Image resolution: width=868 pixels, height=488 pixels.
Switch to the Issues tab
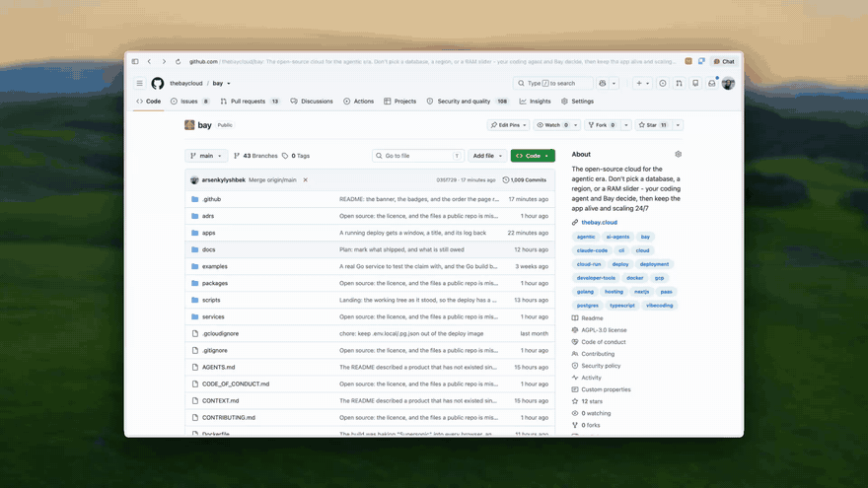pyautogui.click(x=189, y=102)
